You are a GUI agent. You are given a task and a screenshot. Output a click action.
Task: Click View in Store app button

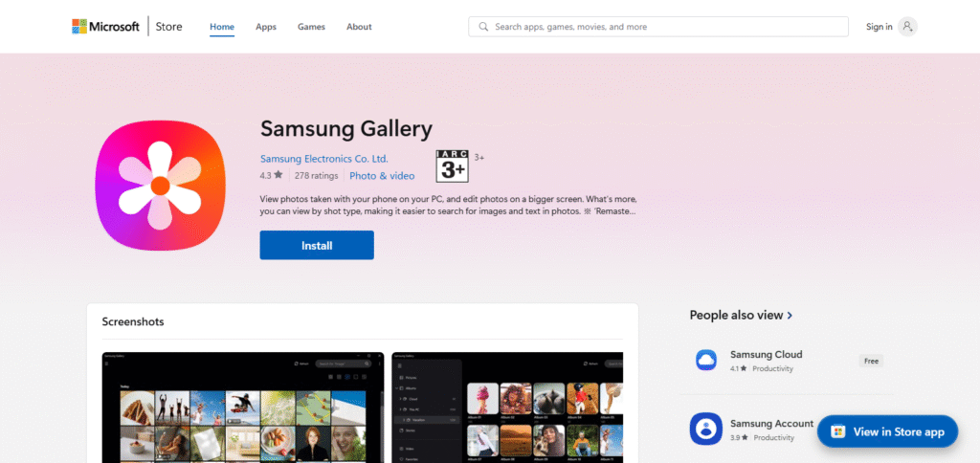pos(887,431)
